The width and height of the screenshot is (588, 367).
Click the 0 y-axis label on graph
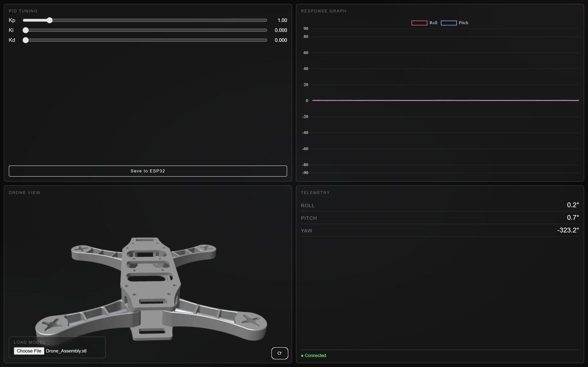307,101
